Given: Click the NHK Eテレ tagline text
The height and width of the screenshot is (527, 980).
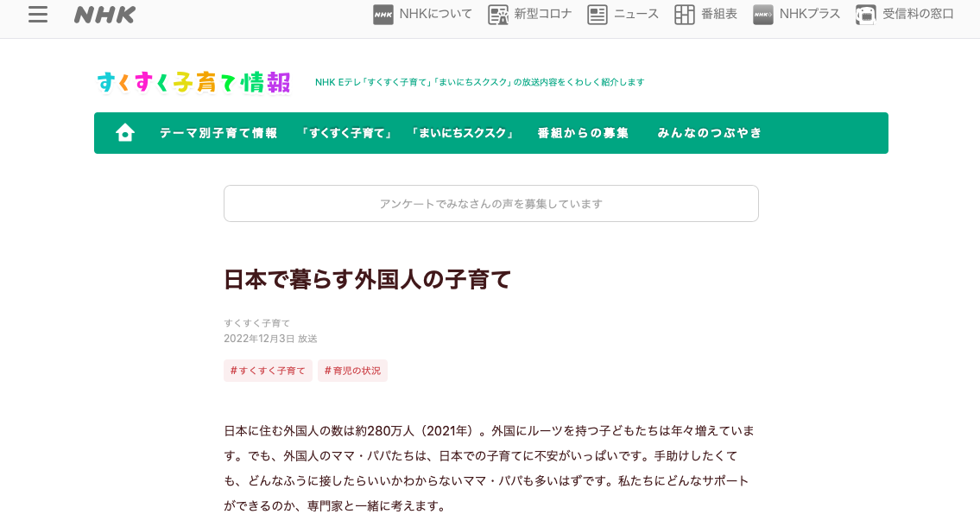Looking at the screenshot, I should (479, 82).
